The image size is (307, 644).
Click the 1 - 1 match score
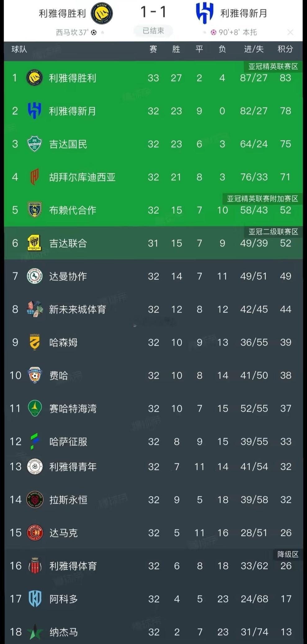tap(153, 12)
